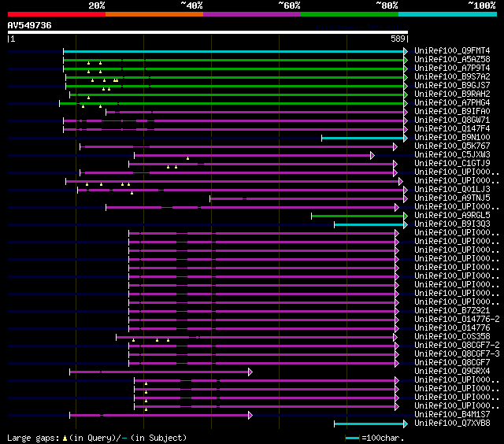Screen dimensions: 504x444
Task: Open hit UniRef100_B9RAH2
Action: 452,94
